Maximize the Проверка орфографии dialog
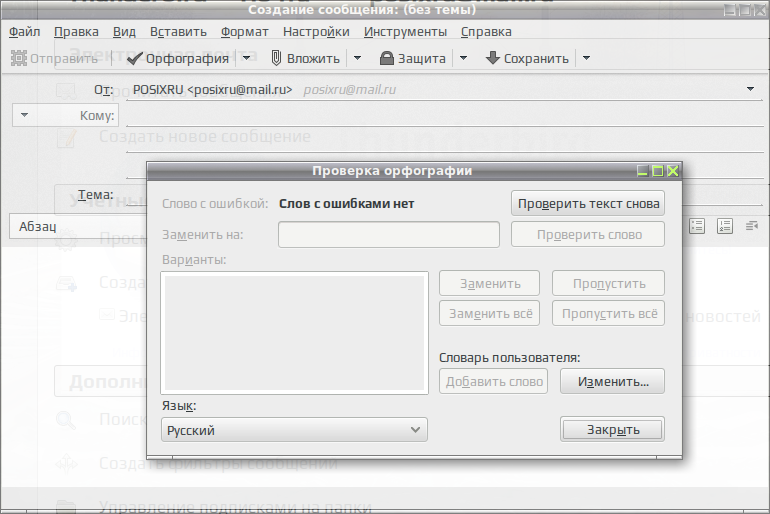The image size is (770, 514). [x=658, y=171]
